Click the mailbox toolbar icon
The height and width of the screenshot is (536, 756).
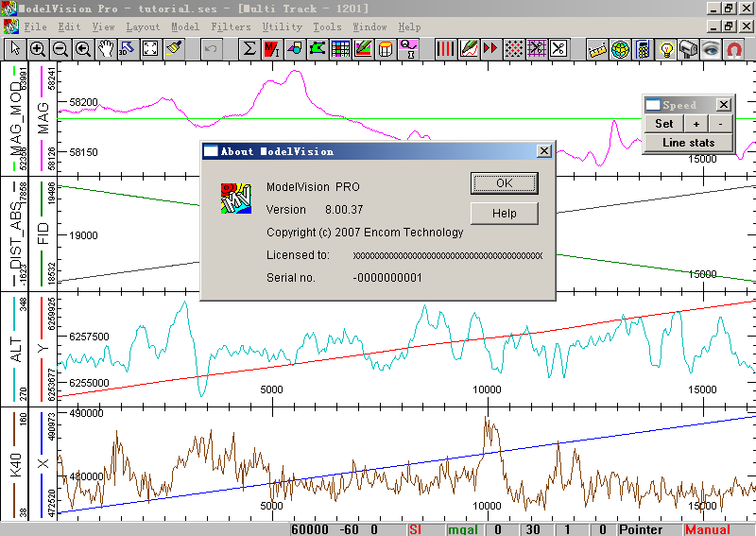(688, 49)
